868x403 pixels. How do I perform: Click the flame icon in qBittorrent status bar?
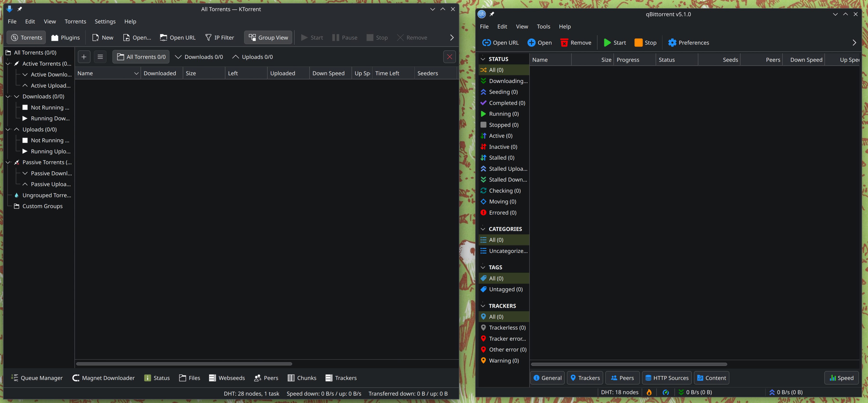[649, 392]
